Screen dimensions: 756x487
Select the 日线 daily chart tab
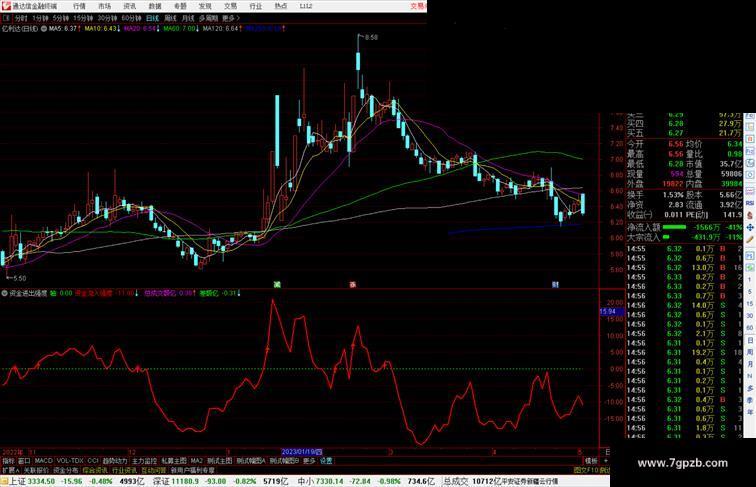pyautogui.click(x=152, y=18)
